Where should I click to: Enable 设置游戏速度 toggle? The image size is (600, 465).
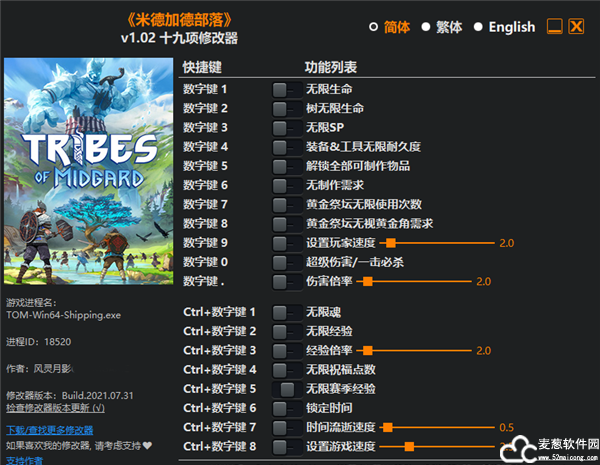(x=287, y=447)
